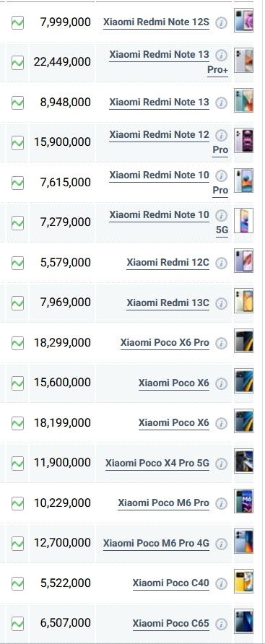Click the price chart icon for Redmi Note 12S
Viewport: 265px width, 644px height.
(x=17, y=22)
